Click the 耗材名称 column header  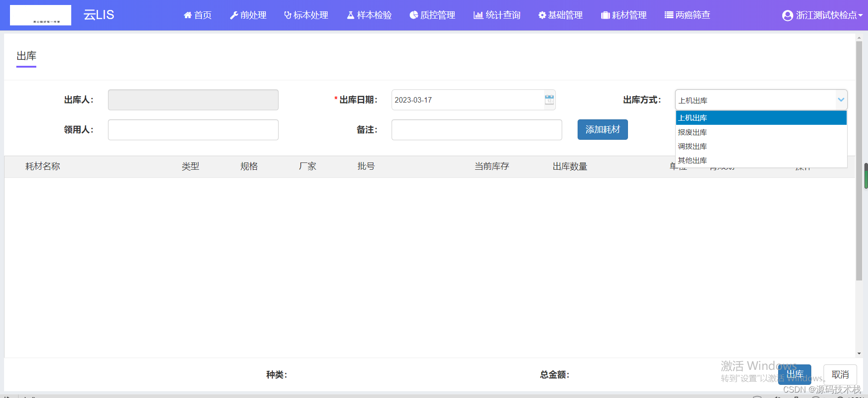click(43, 167)
